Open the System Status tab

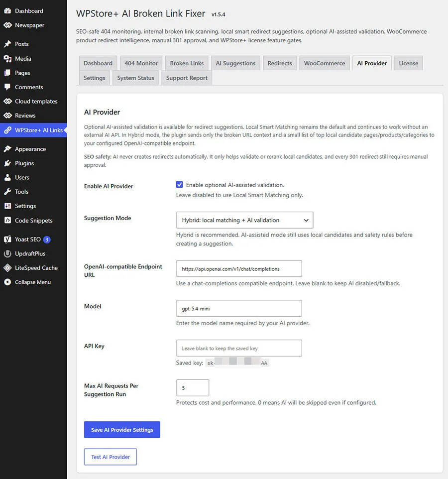point(135,78)
